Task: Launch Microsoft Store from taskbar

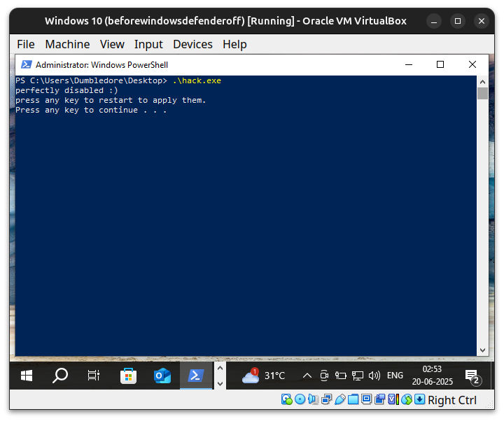Action: [128, 376]
